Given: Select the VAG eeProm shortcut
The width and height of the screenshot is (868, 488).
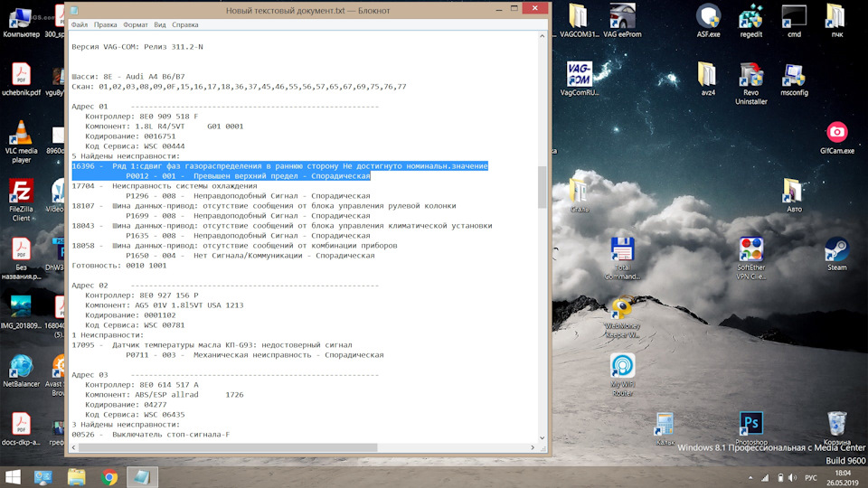Looking at the screenshot, I should click(622, 21).
